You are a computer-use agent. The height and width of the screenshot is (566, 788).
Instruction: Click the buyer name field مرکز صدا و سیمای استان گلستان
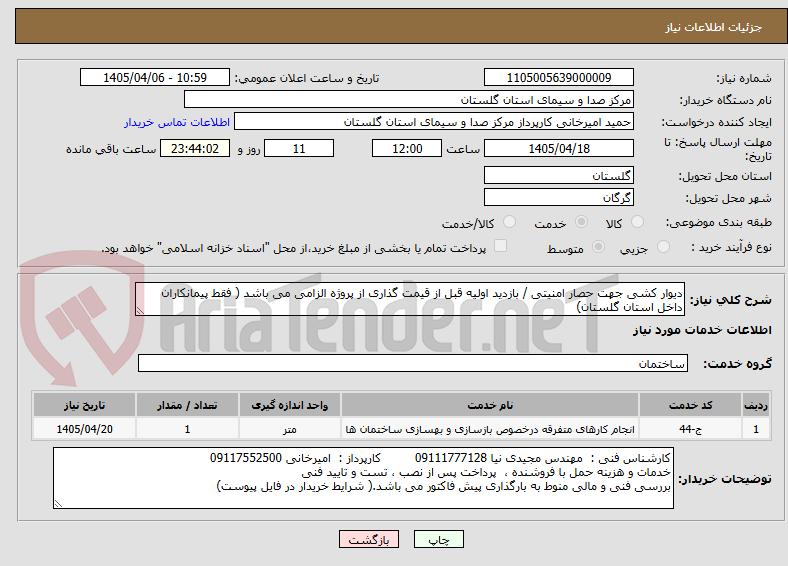409,100
